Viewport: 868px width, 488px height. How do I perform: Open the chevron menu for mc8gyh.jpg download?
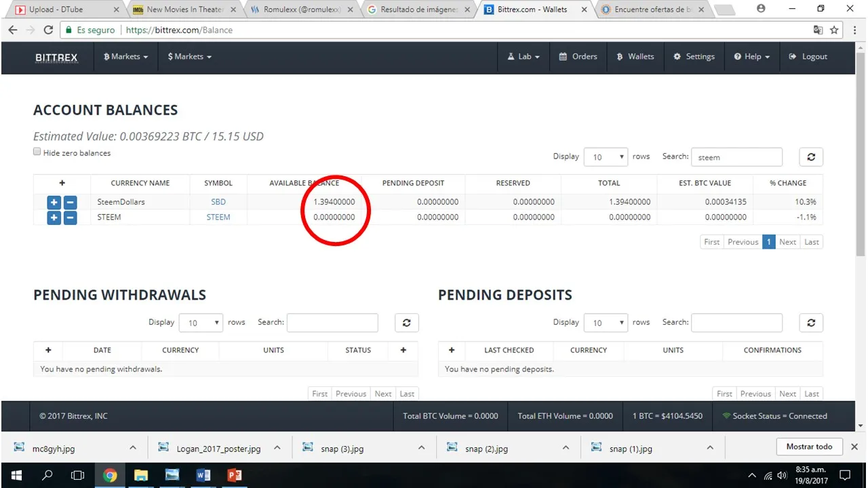click(x=133, y=448)
